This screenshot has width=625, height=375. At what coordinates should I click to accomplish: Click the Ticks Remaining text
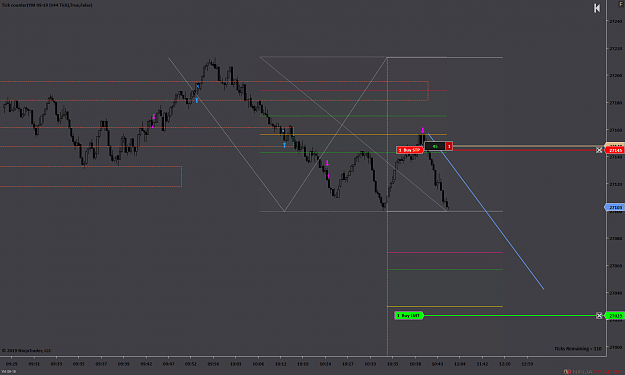(x=578, y=348)
